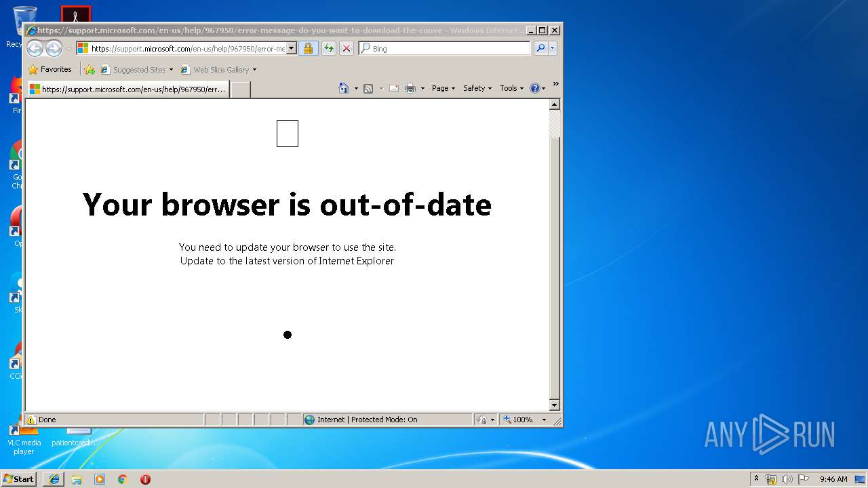The height and width of the screenshot is (488, 868).
Task: Open the Tools menu
Action: pos(512,88)
